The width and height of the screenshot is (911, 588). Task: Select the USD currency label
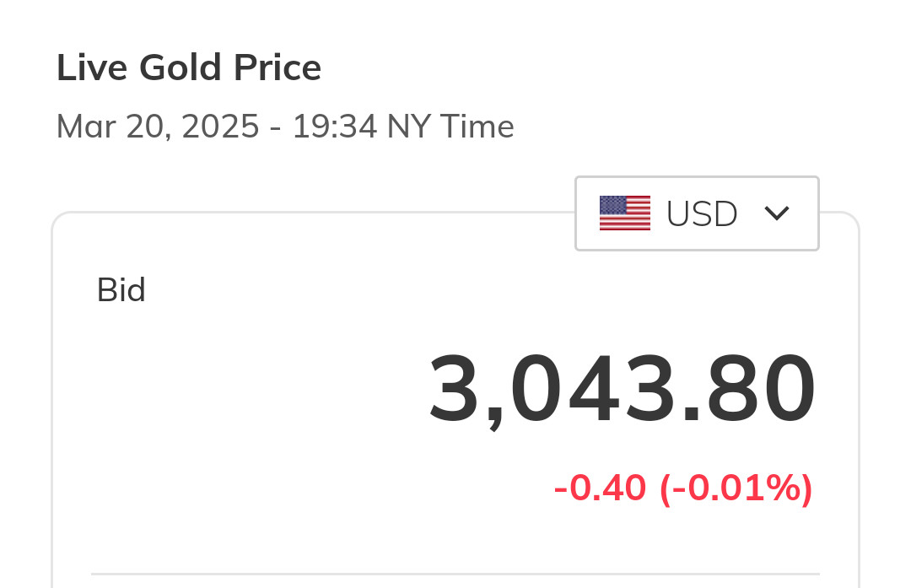[702, 214]
